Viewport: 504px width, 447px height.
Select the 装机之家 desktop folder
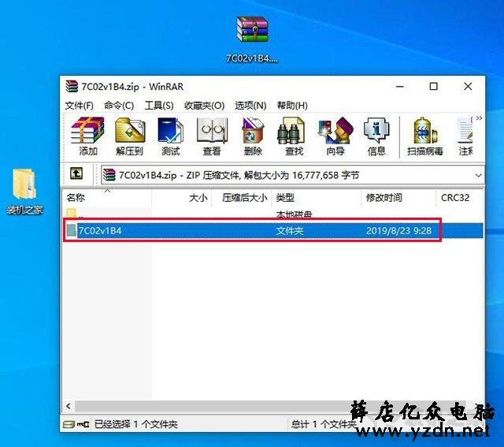[24, 191]
